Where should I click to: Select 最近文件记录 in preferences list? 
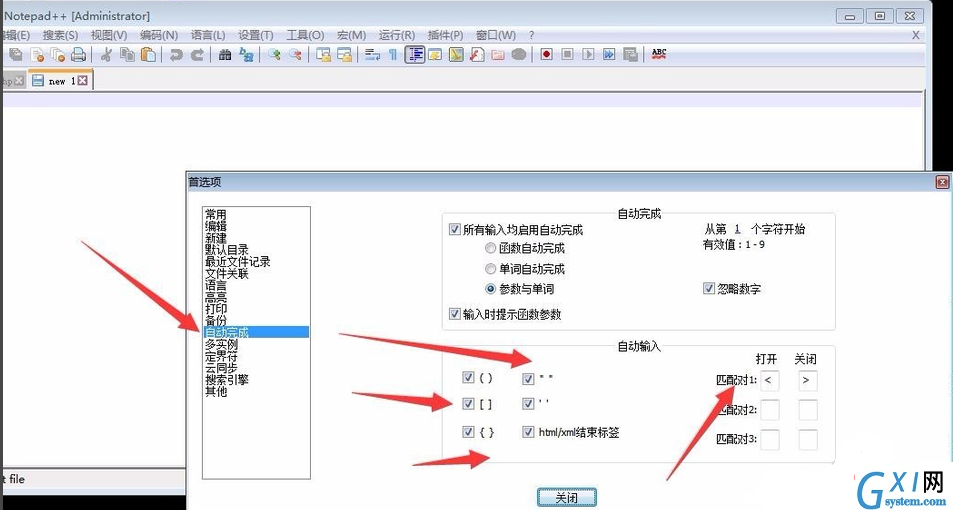pos(238,261)
